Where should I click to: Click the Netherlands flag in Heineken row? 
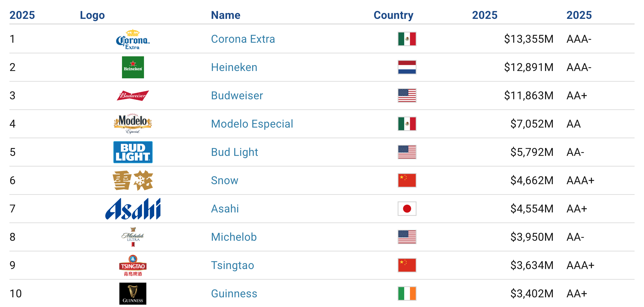(407, 67)
